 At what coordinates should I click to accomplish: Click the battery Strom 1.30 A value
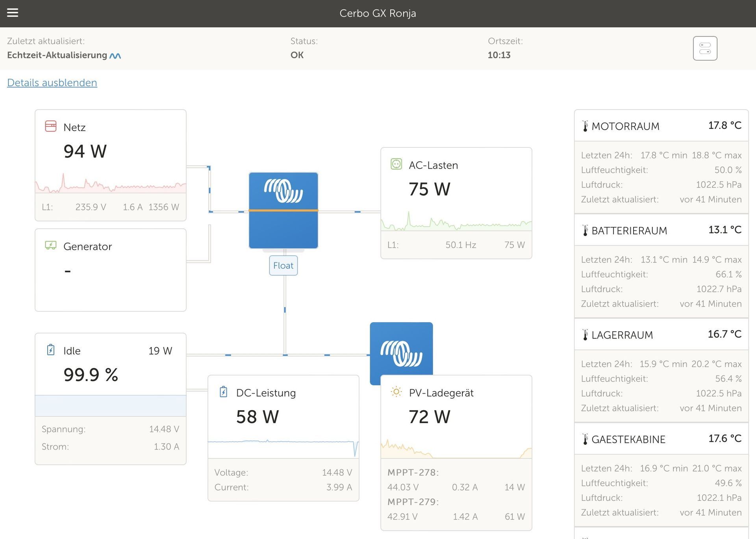coord(166,447)
